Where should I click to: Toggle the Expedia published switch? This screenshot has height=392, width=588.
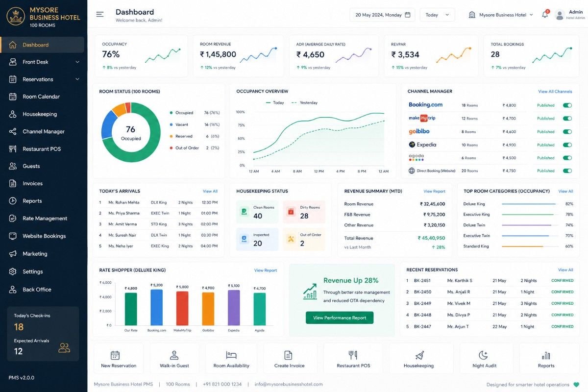pos(567,145)
